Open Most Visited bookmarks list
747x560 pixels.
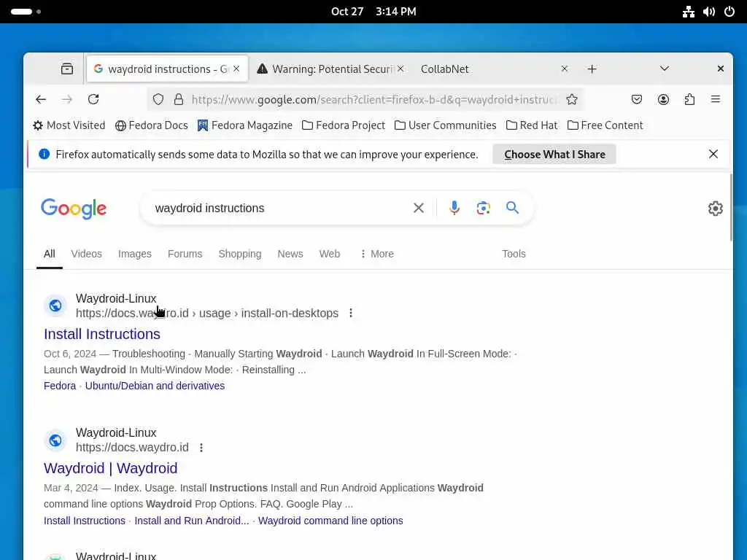69,125
